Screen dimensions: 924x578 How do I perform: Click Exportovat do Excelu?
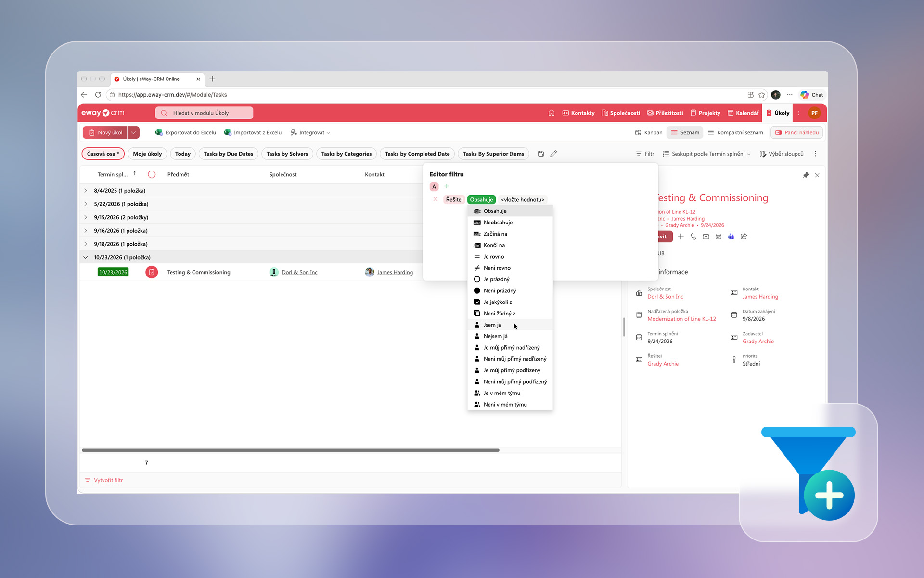pyautogui.click(x=185, y=132)
